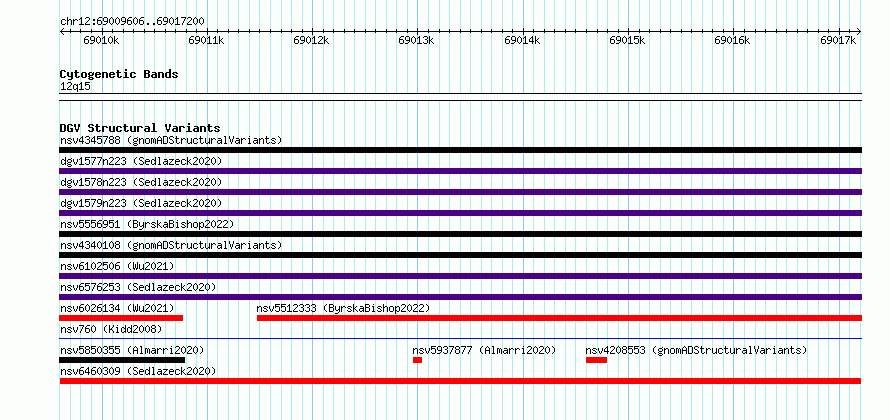
Task: Open the nsv5850355 Almarri2020 label
Action: 132,350
